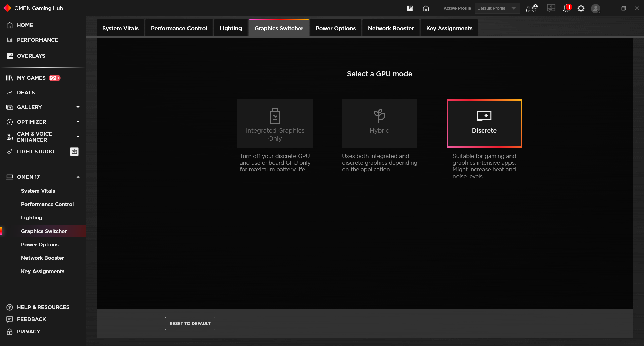The width and height of the screenshot is (644, 346).
Task: Switch to Network Booster tab
Action: (391, 28)
